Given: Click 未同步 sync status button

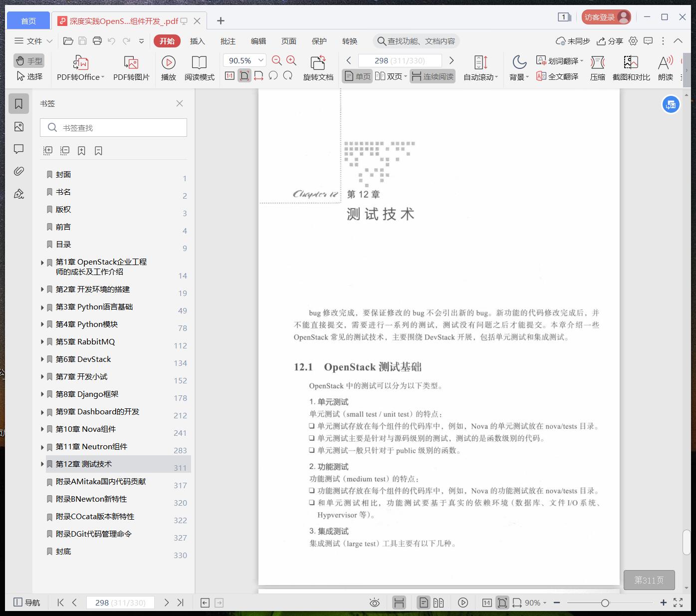Looking at the screenshot, I should point(573,41).
